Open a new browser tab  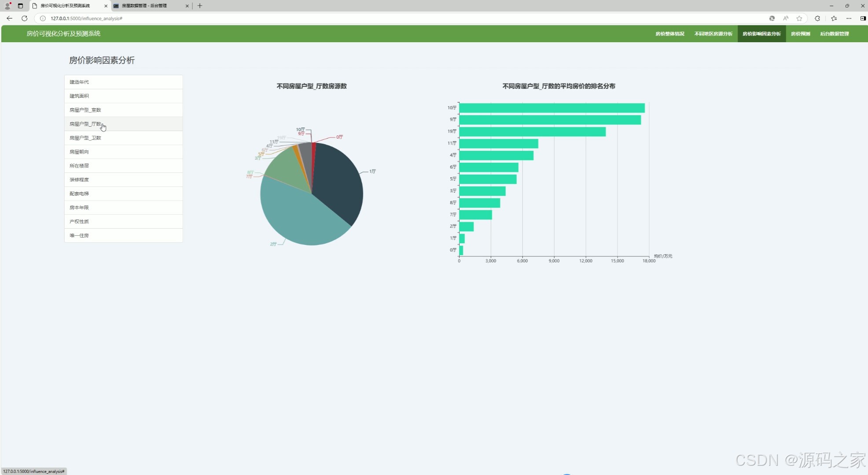200,6
